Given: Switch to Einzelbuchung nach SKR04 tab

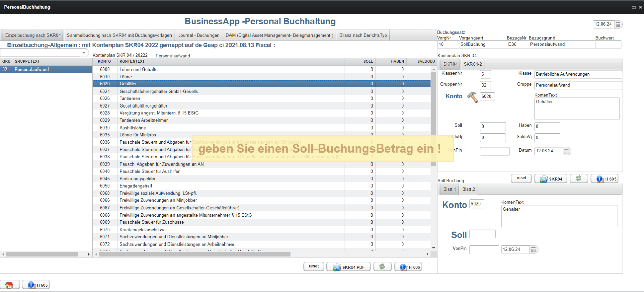Looking at the screenshot, I should point(33,35).
